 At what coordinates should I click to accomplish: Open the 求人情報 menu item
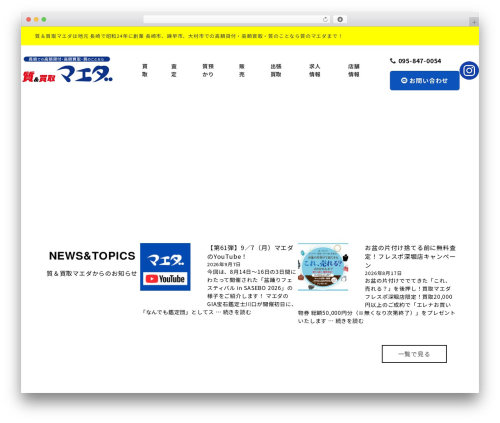point(314,70)
